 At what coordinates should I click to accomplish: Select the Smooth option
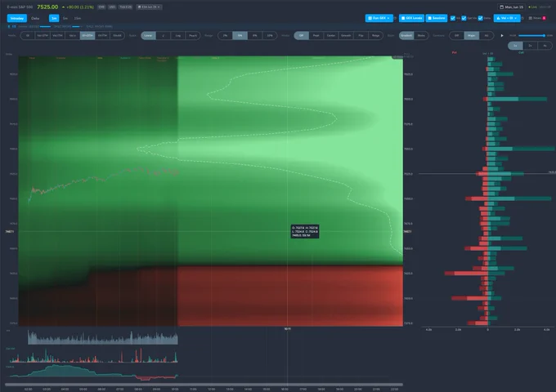[x=346, y=35]
